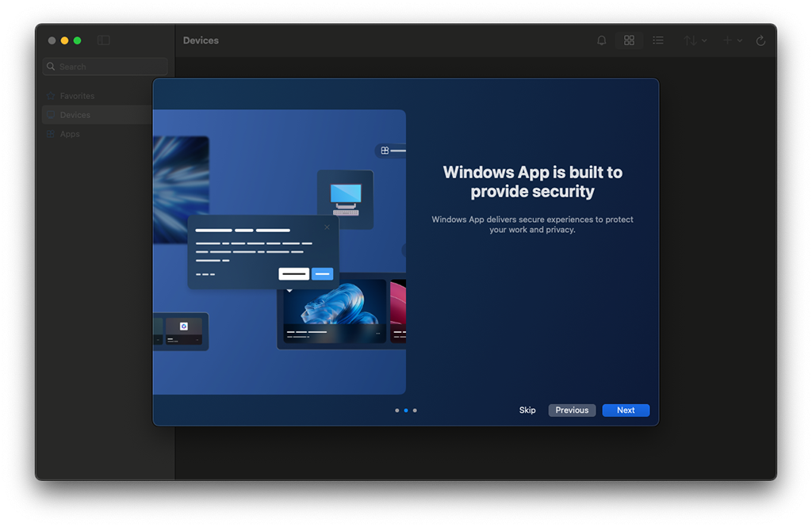Continue with the Next button
The width and height of the screenshot is (812, 527).
[x=626, y=410]
